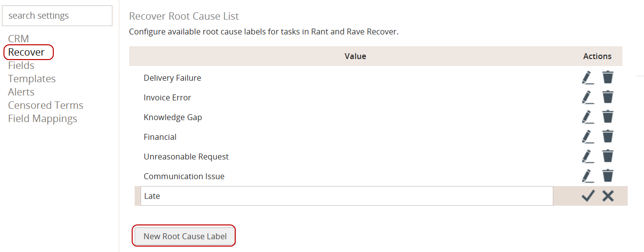Open Field Mappings settings
This screenshot has width=644, height=252.
(42, 119)
